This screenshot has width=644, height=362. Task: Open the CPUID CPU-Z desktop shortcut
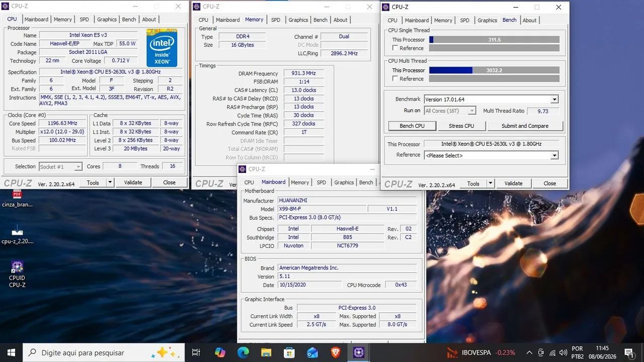(x=17, y=275)
